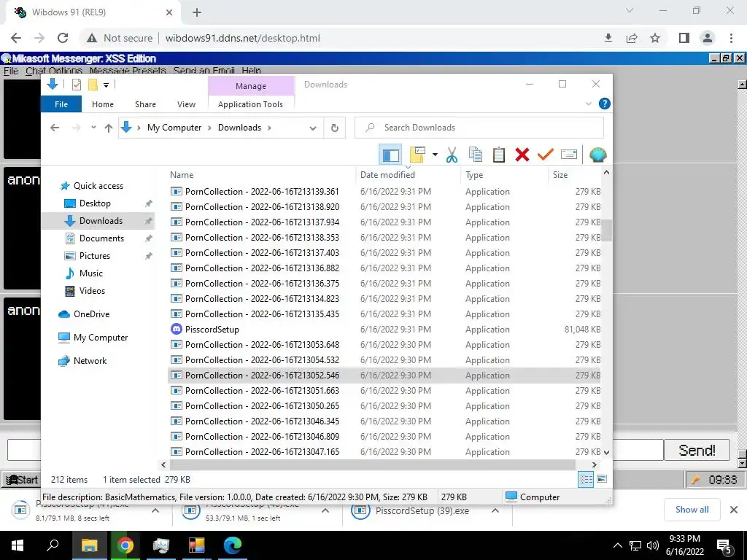Click the taskbar Search magnifier

[x=53, y=545]
